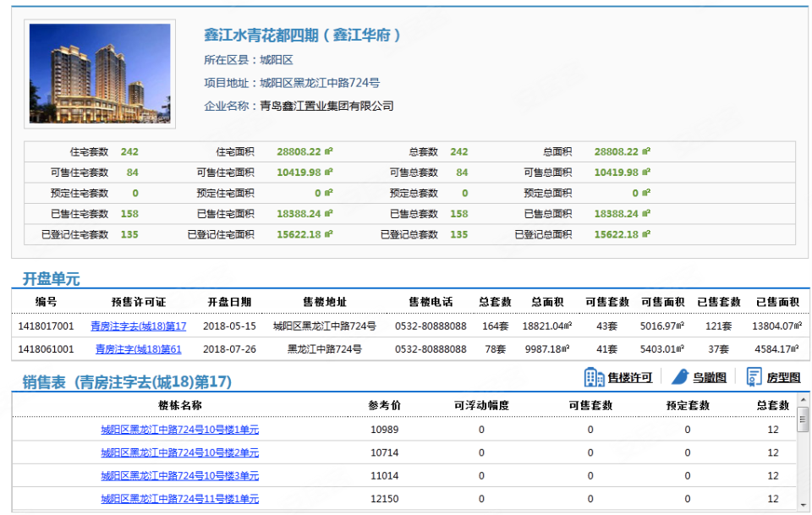Click the 编号 cell 1418061001

(46, 349)
